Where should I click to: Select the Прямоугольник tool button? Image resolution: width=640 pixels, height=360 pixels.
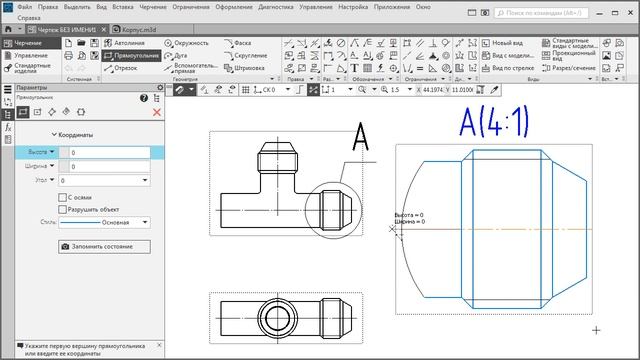(131, 56)
